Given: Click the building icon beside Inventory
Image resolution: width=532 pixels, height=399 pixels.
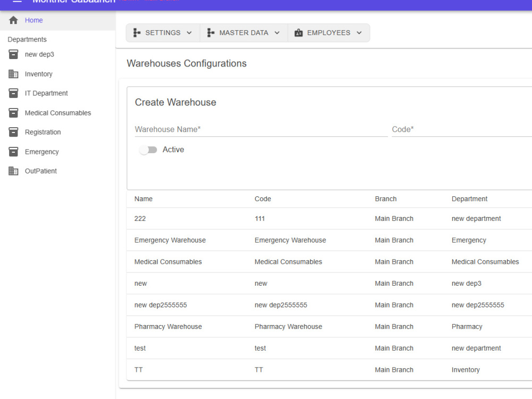Looking at the screenshot, I should pyautogui.click(x=13, y=74).
